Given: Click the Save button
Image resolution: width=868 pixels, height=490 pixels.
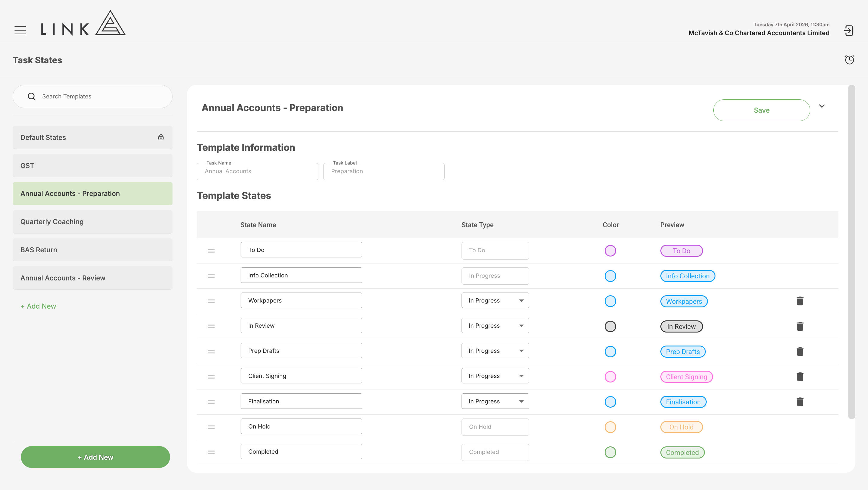Looking at the screenshot, I should pyautogui.click(x=761, y=110).
